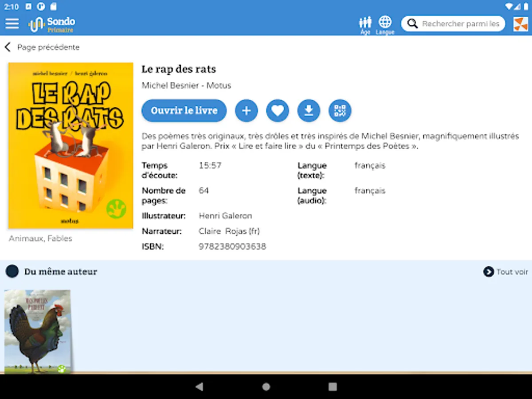Click the book title 'Le rap des rats'
Image resolution: width=532 pixels, height=399 pixels.
click(x=179, y=69)
